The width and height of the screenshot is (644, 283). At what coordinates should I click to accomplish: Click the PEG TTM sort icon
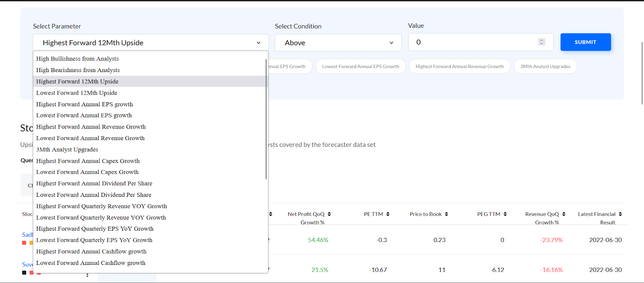[x=505, y=214]
